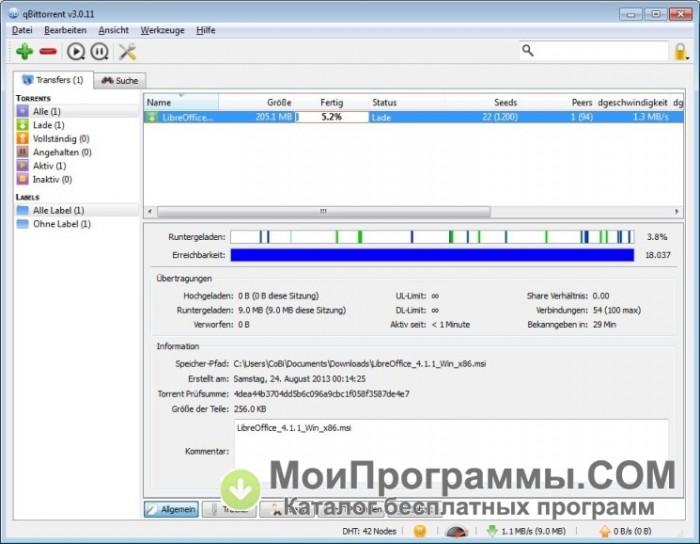Resume the torrent using the play icon
Viewport: 700px width, 544px height.
coord(76,52)
